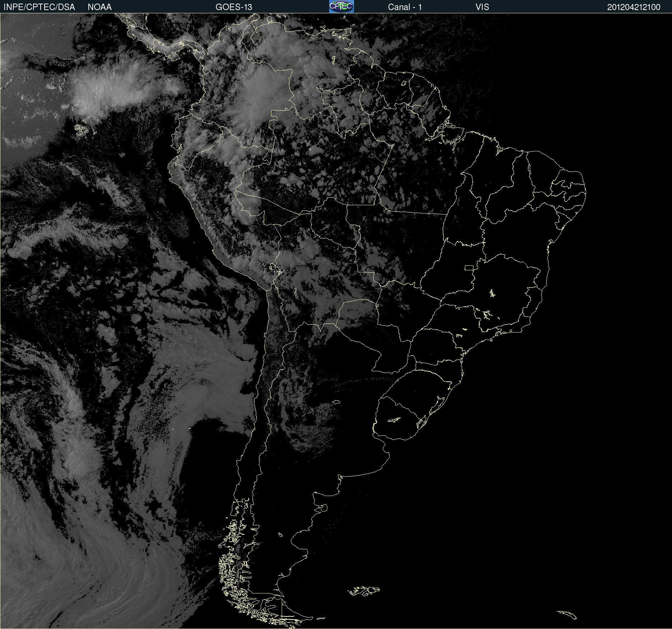Click the Mar Chiquita lake outline in Argentina
Image resolution: width=672 pixels, height=629 pixels.
[336, 402]
